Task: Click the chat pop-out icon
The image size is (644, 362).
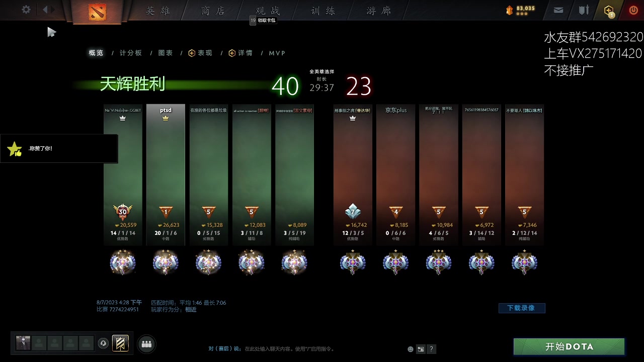Action: point(421,349)
